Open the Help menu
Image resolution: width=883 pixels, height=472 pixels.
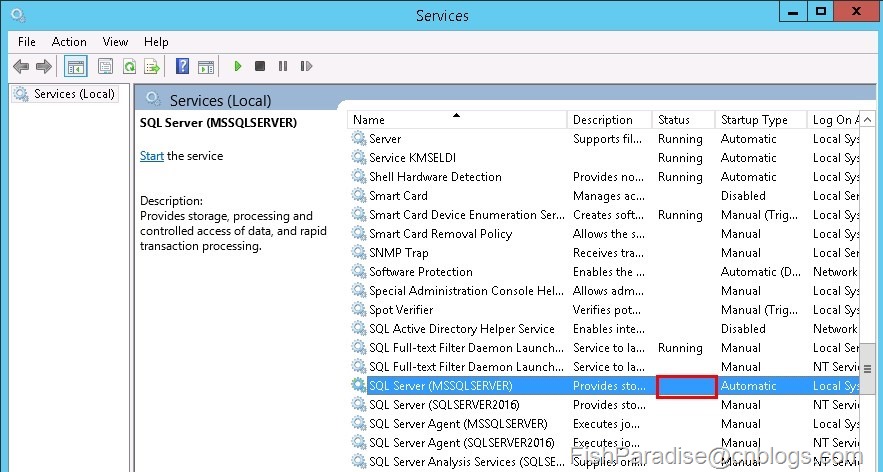156,42
